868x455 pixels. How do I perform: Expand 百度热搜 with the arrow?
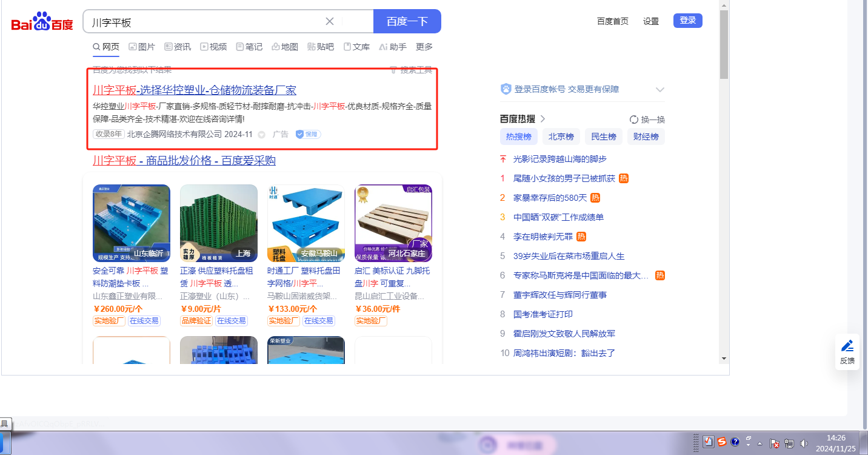click(542, 119)
